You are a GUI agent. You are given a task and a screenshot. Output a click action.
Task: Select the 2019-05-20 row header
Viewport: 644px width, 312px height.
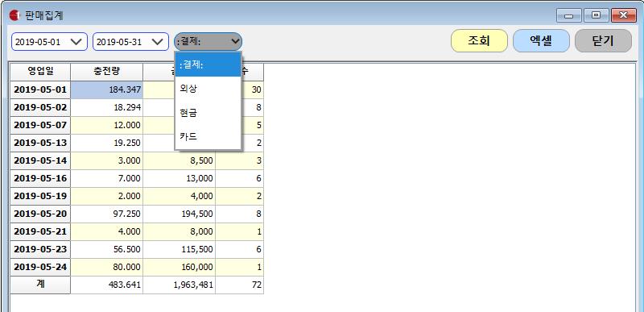tap(40, 214)
